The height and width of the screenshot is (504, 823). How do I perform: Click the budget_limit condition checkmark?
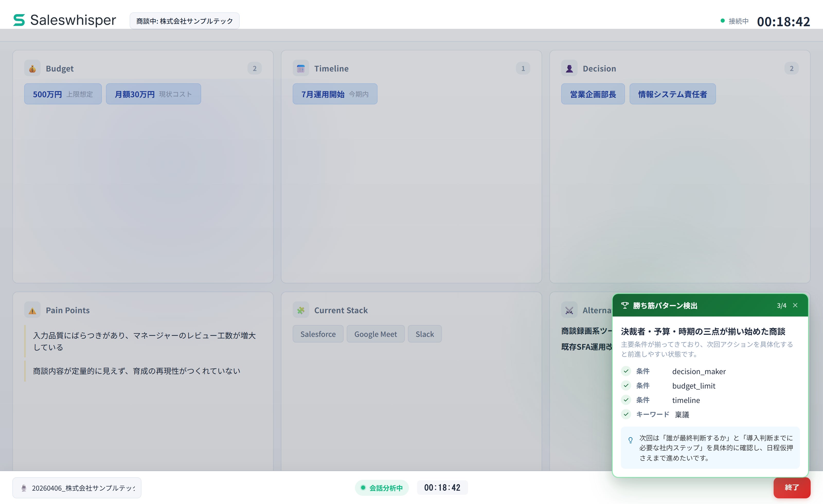(x=626, y=385)
